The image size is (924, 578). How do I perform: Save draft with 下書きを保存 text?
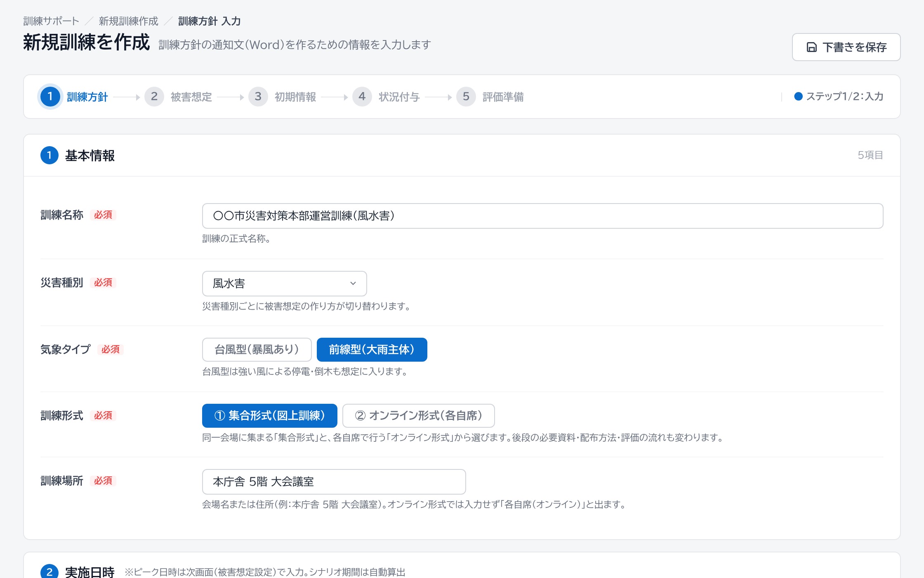click(854, 47)
